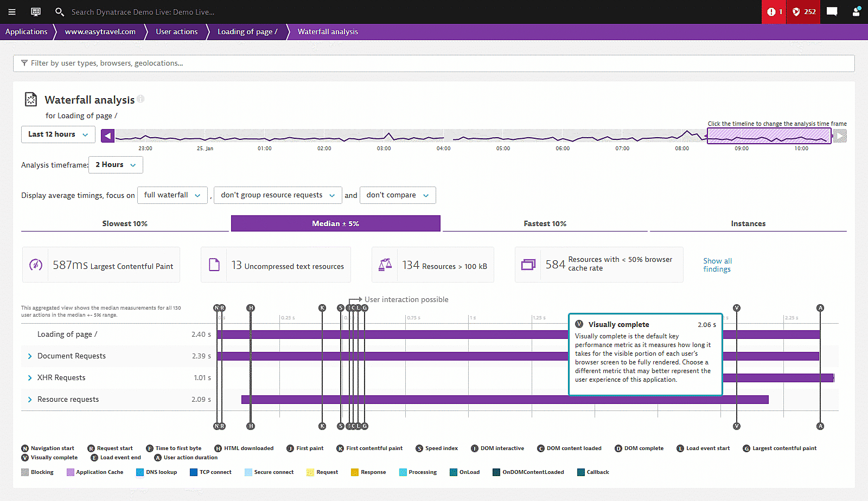The height and width of the screenshot is (501, 868).
Task: Click the Navigation start legend icon
Action: [x=25, y=448]
